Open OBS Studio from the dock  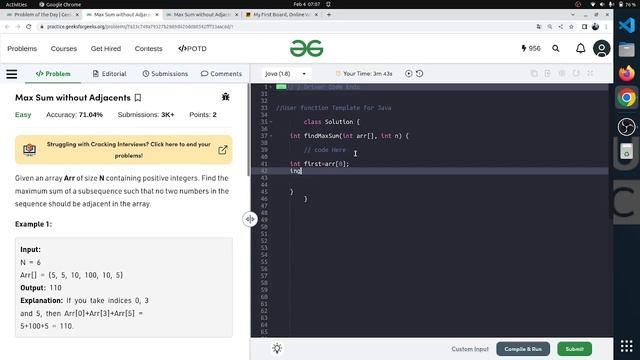coord(627,127)
